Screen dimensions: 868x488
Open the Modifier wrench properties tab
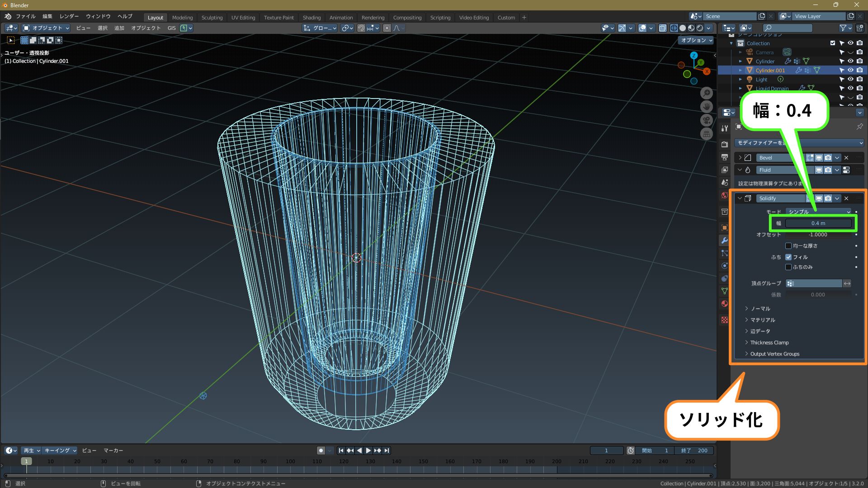click(725, 240)
